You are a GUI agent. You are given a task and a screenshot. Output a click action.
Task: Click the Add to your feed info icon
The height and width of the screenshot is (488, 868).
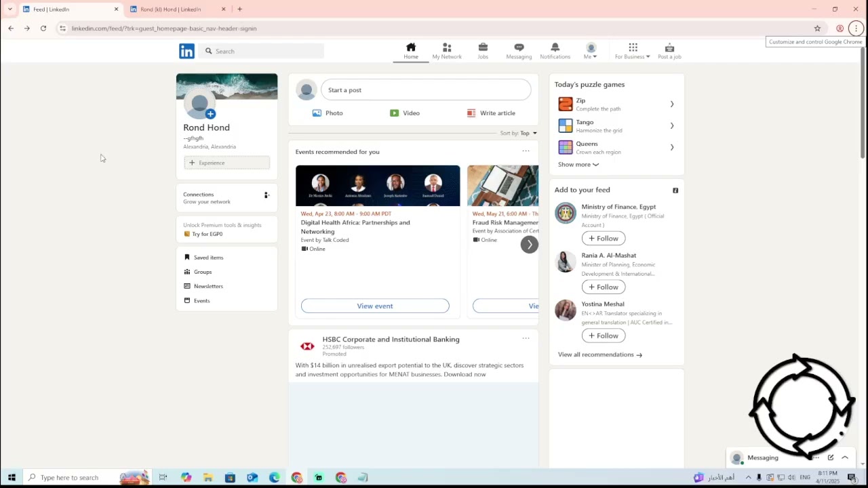point(675,190)
